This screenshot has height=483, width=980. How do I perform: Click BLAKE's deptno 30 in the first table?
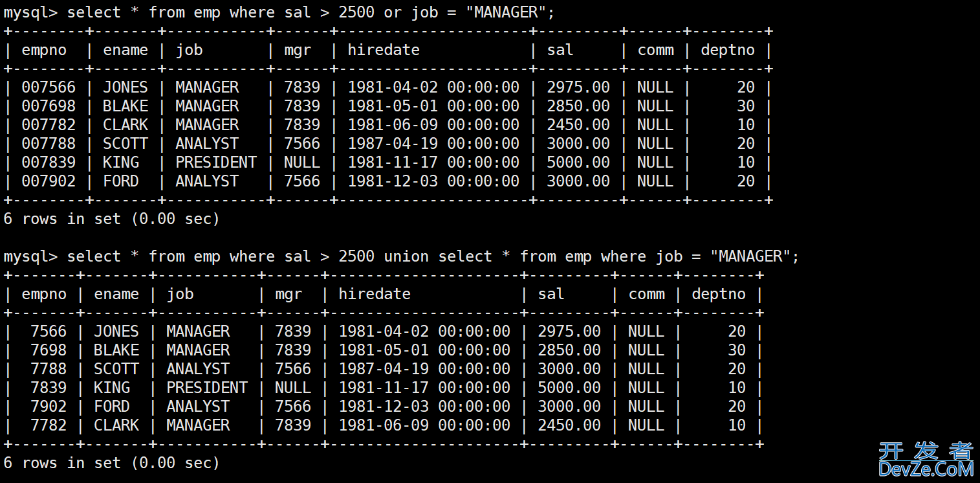[x=746, y=106]
